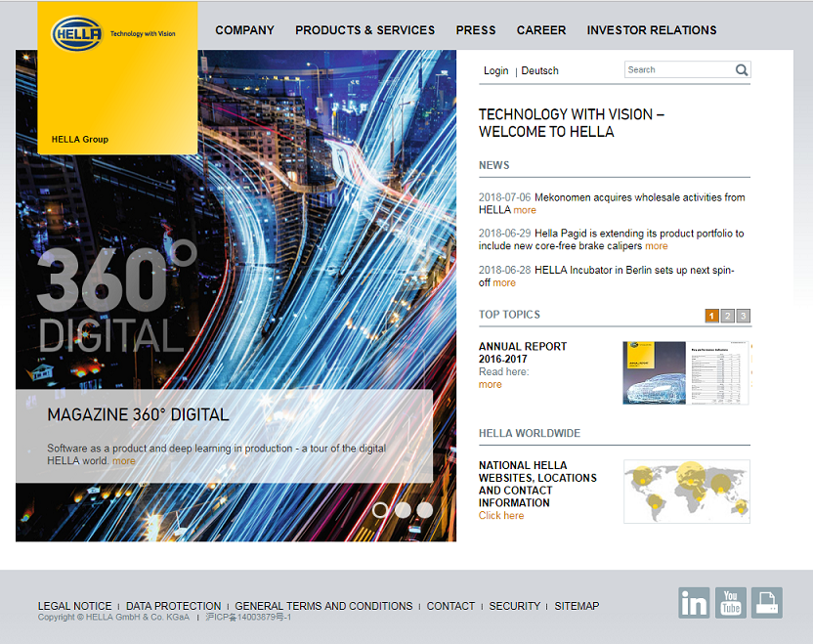Select the first carousel slide dot
Viewport: 813px width, 644px height.
[x=379, y=510]
